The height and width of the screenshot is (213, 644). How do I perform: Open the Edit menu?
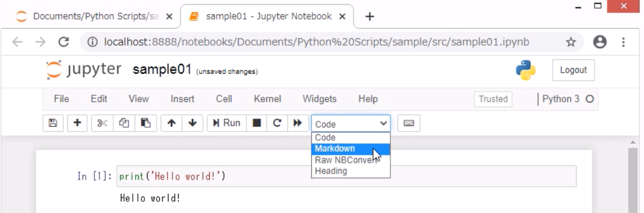(99, 99)
